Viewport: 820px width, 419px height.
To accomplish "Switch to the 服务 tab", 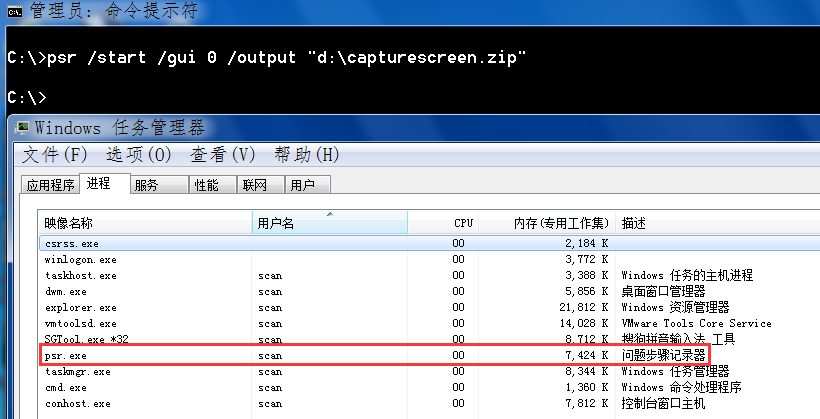I will tap(158, 185).
